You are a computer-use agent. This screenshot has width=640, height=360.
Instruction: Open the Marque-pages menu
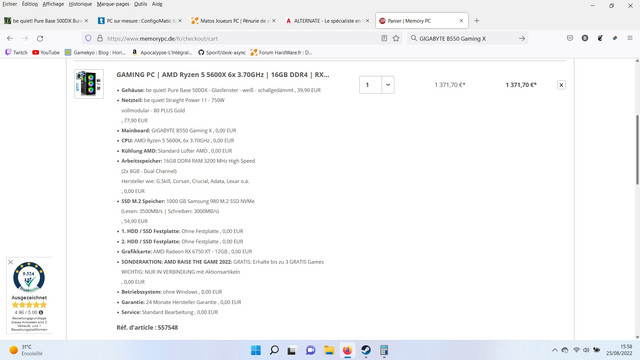click(113, 4)
